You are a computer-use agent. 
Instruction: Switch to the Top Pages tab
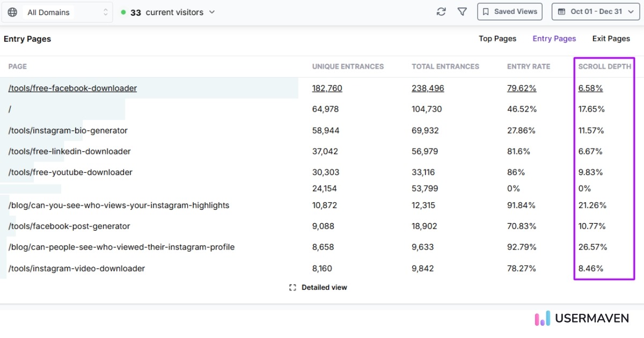coord(497,38)
